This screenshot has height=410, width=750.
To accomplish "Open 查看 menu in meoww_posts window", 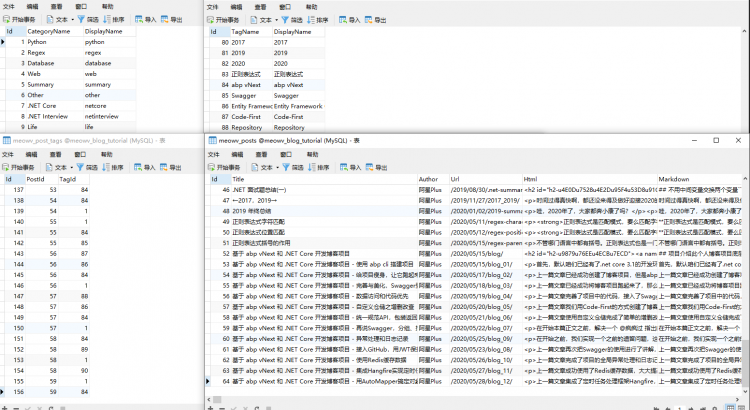I will (262, 153).
